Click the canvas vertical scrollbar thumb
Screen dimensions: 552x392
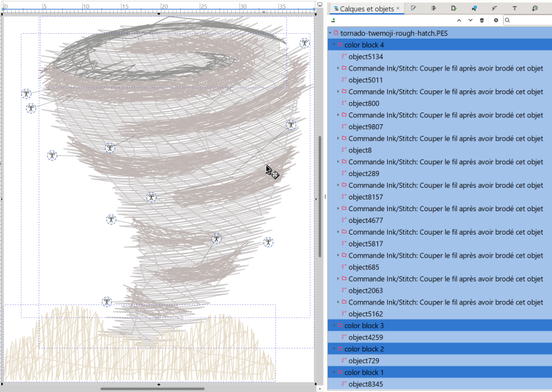coord(320,196)
